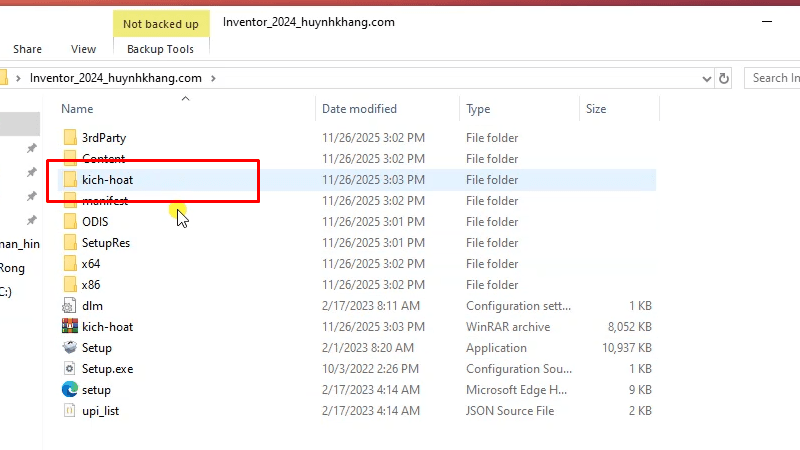This screenshot has height=450, width=800.
Task: Click the dlm configuration settings file icon
Action: [70, 306]
